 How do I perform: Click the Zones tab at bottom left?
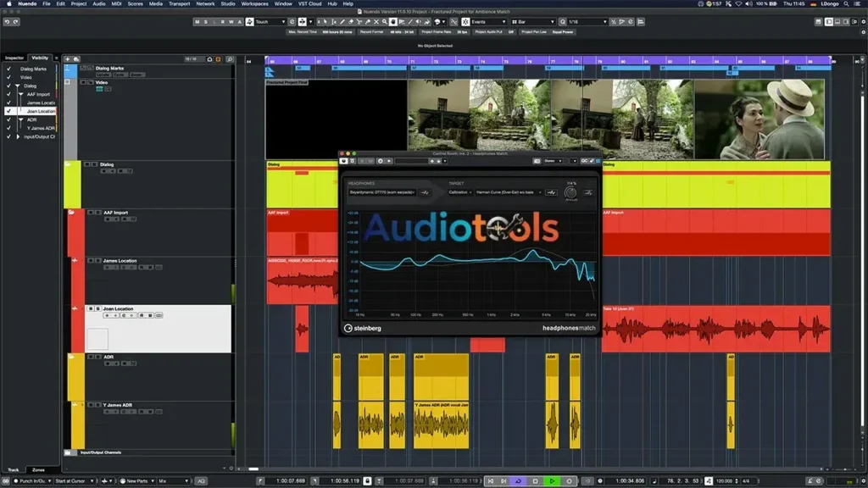tap(38, 469)
